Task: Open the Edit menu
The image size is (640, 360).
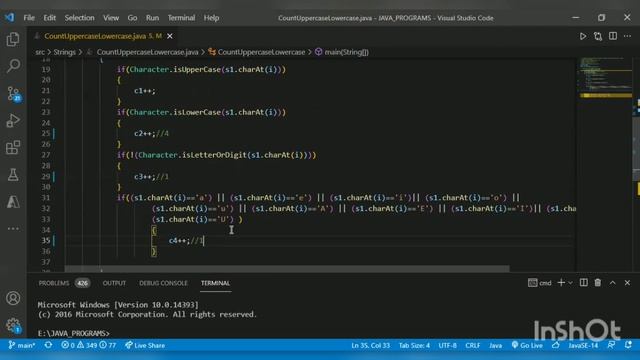Action: click(49, 18)
